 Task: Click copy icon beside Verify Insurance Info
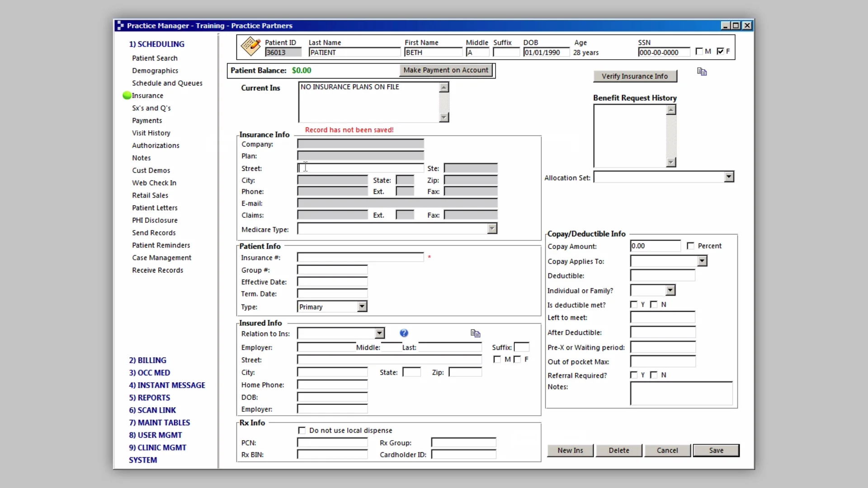[702, 72]
